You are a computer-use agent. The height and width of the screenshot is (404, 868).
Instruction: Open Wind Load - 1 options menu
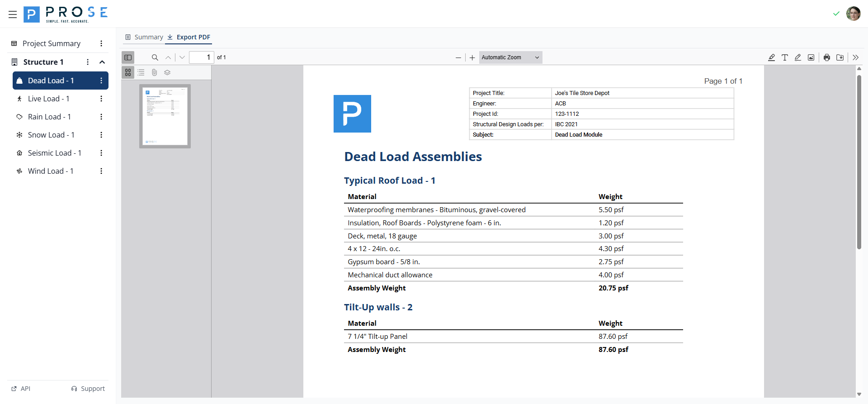(101, 171)
